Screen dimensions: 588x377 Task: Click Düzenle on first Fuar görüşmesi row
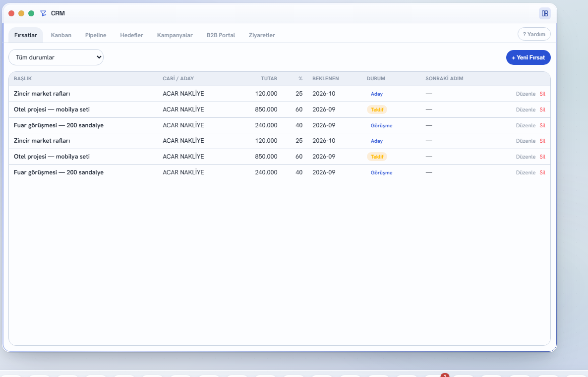tap(526, 125)
